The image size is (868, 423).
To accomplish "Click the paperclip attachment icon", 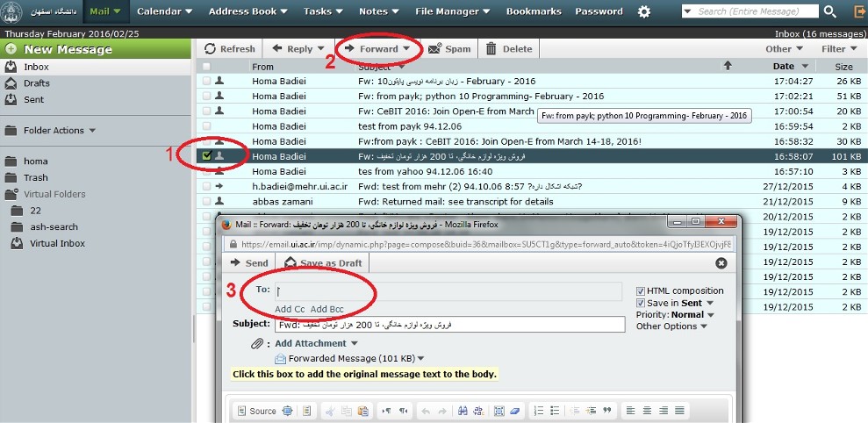I will pyautogui.click(x=257, y=343).
